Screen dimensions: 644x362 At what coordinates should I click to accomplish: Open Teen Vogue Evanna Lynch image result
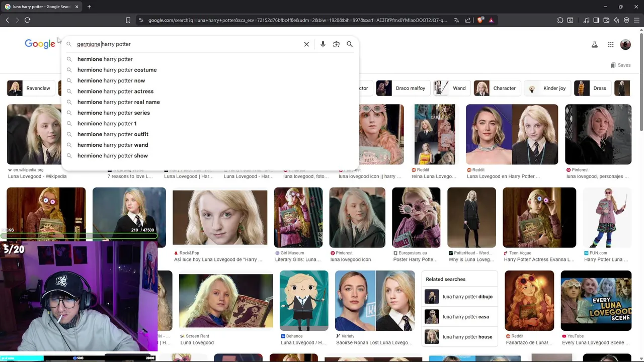[539, 218]
